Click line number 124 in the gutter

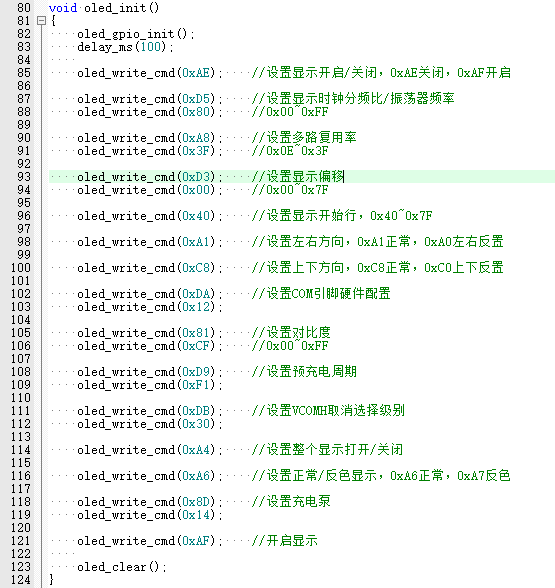tap(21, 580)
